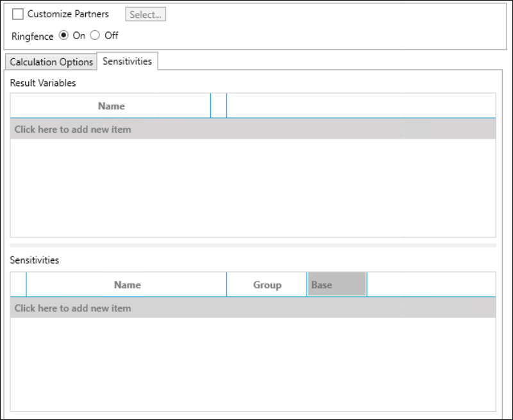Enable the Customize Partners checkbox
This screenshot has width=513, height=420.
point(17,14)
